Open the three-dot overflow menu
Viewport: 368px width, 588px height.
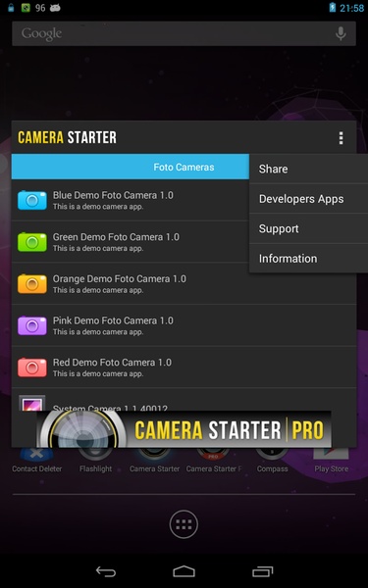coord(341,138)
